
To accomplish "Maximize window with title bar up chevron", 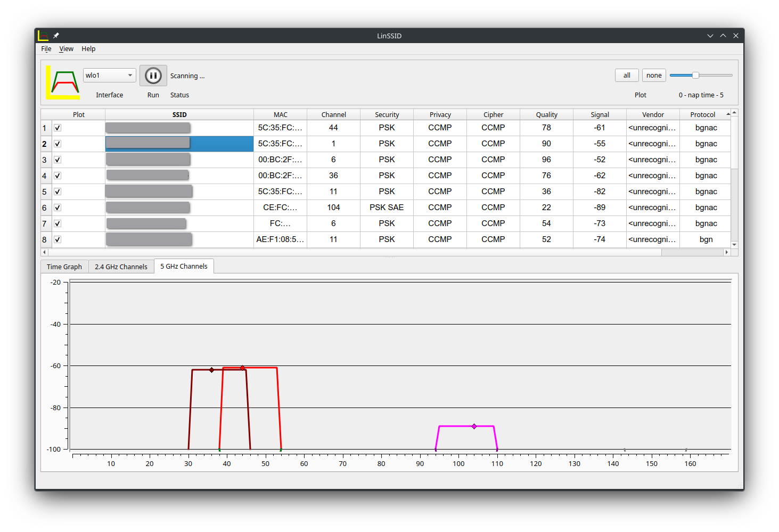I will [723, 36].
